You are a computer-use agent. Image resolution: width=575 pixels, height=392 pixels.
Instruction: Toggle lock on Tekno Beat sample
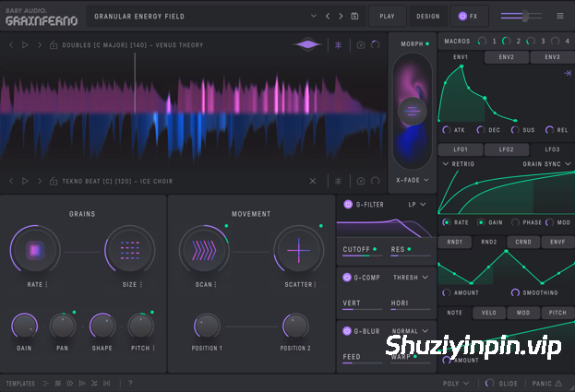pos(54,181)
